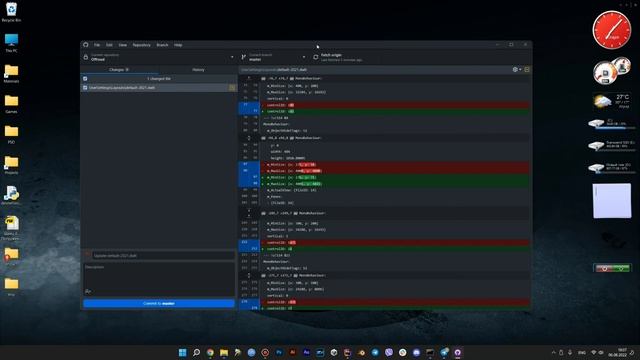Open the Edit menu
Image resolution: width=640 pixels, height=360 pixels.
[109, 45]
